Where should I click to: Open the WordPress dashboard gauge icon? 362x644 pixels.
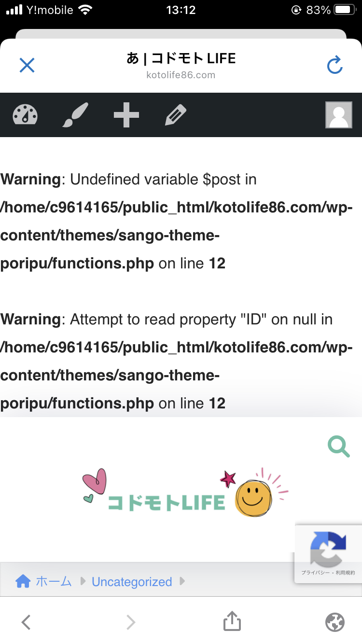click(x=25, y=115)
